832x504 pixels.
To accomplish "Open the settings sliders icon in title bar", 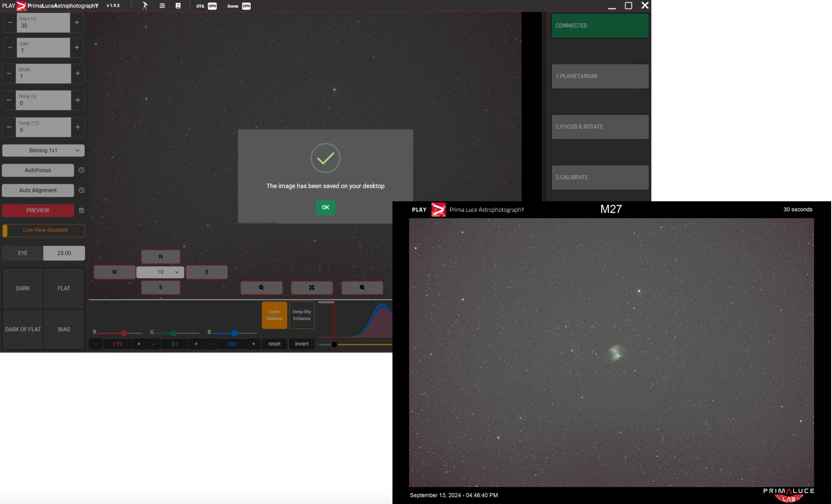I will point(162,6).
